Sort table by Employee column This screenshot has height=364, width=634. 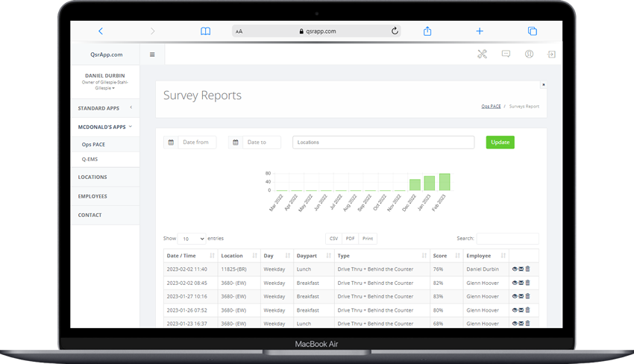click(x=486, y=256)
